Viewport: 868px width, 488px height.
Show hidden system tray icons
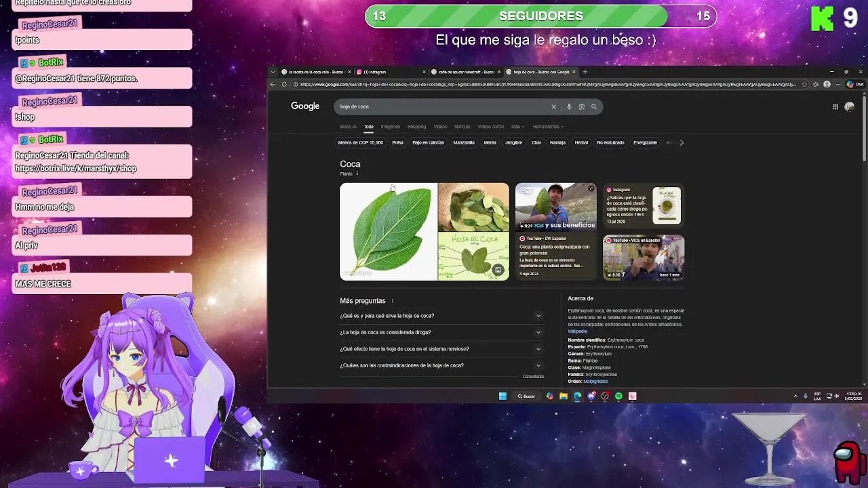(795, 396)
